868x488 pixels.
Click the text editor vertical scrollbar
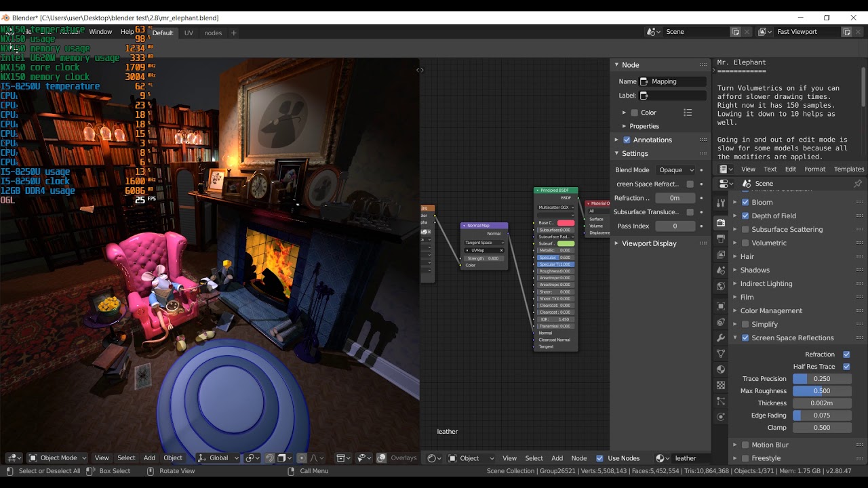[x=863, y=85]
